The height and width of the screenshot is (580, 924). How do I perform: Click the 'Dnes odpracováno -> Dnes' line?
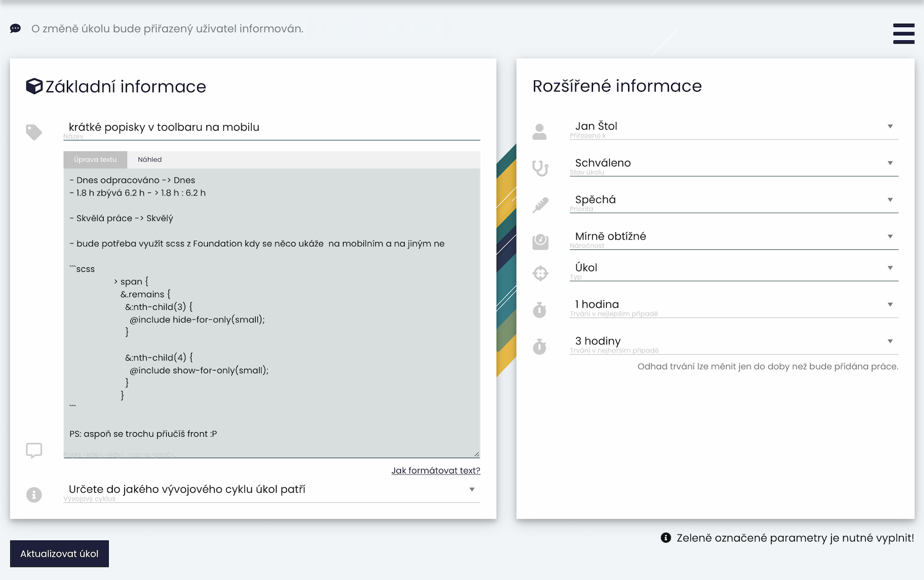pos(132,180)
